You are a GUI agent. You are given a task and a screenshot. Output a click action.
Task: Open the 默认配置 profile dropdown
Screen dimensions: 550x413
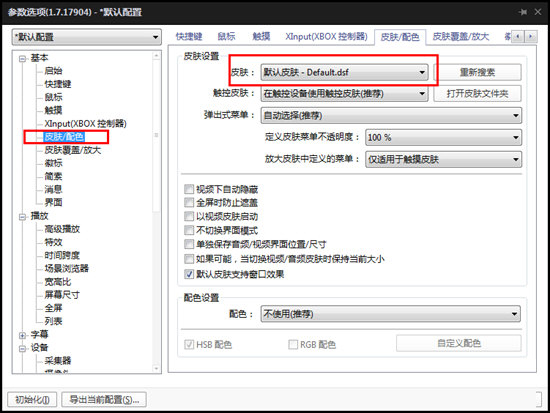[87, 37]
